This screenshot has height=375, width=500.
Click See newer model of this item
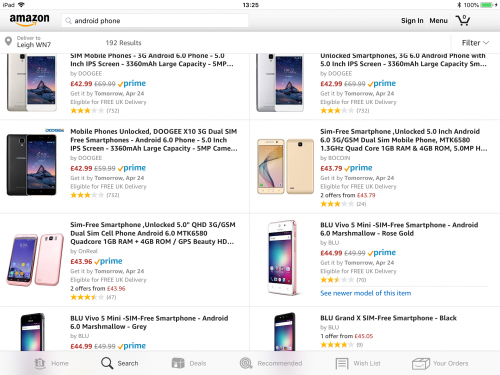click(366, 293)
